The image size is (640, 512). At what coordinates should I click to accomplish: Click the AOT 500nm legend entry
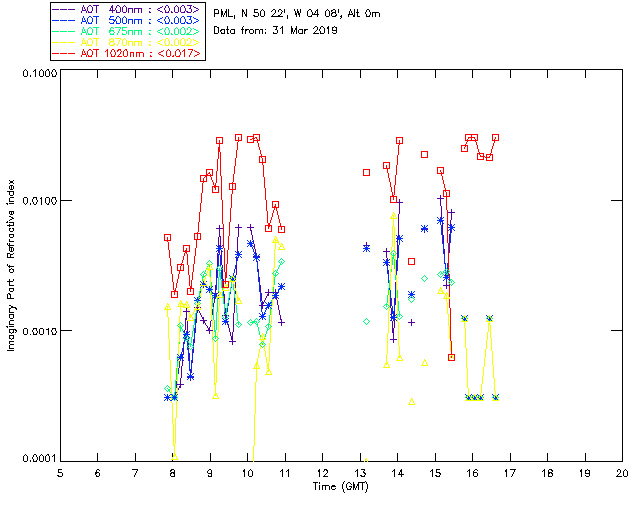pos(128,20)
